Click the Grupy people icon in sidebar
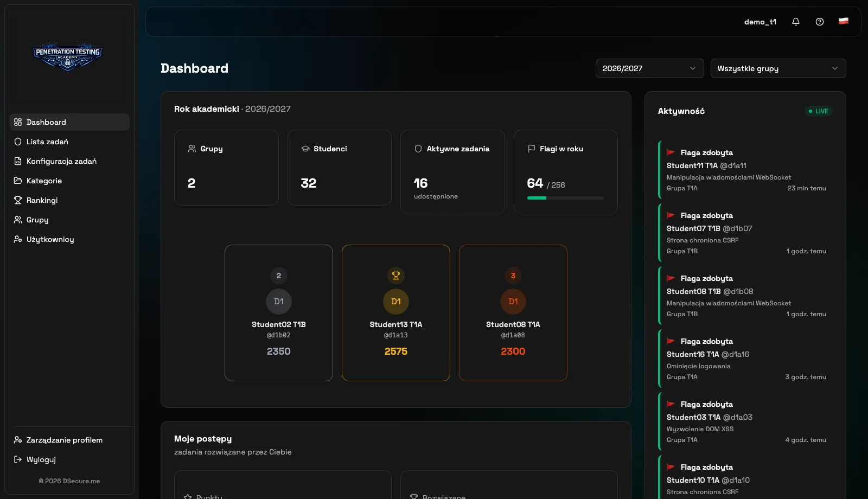The width and height of the screenshot is (868, 499). click(x=18, y=220)
